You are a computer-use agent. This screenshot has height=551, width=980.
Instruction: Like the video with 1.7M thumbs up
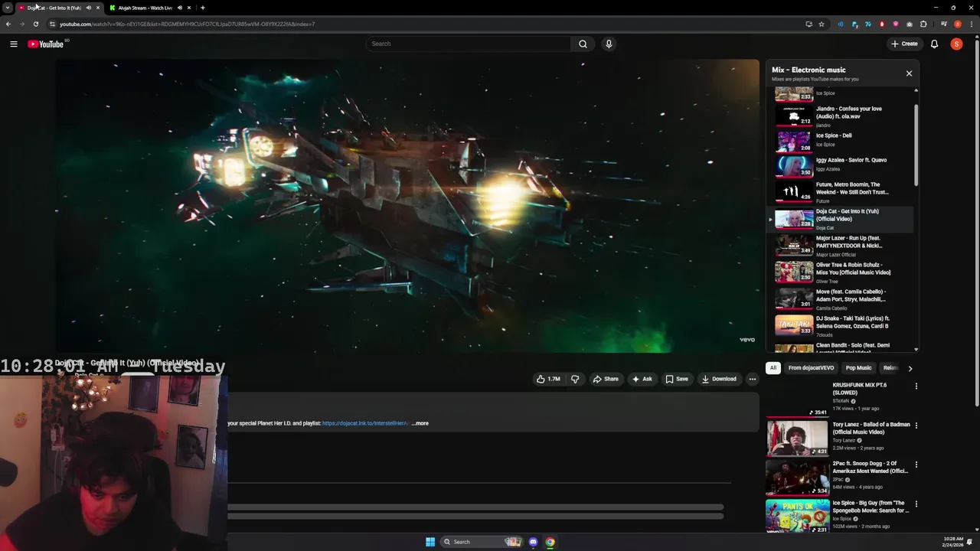pyautogui.click(x=548, y=379)
